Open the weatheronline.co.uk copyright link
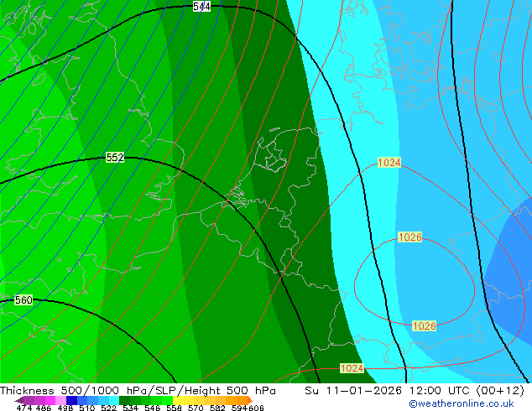 click(461, 403)
